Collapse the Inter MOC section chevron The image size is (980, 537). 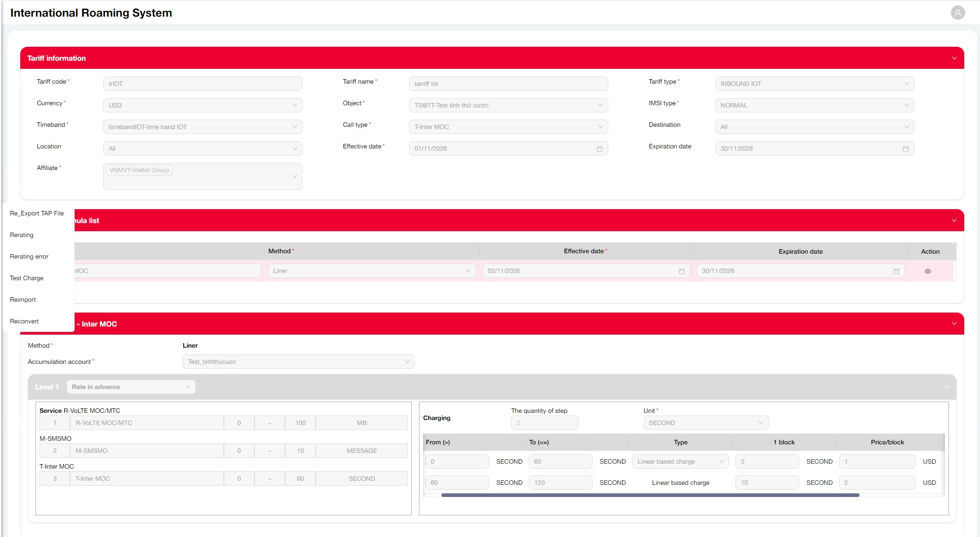click(954, 324)
